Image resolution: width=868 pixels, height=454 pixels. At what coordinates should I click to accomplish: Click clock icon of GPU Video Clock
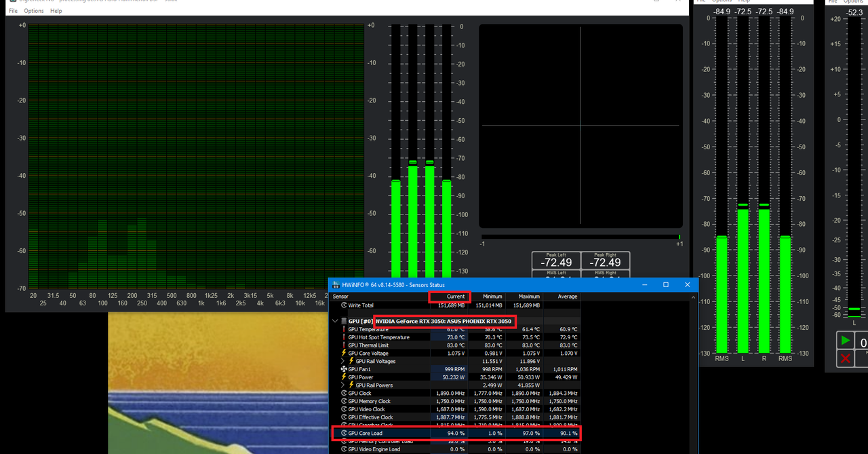click(344, 409)
